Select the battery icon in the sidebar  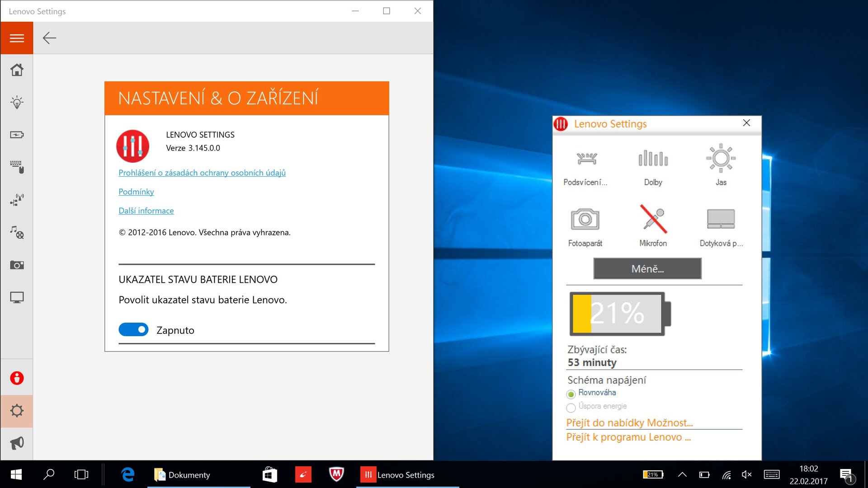click(x=17, y=134)
